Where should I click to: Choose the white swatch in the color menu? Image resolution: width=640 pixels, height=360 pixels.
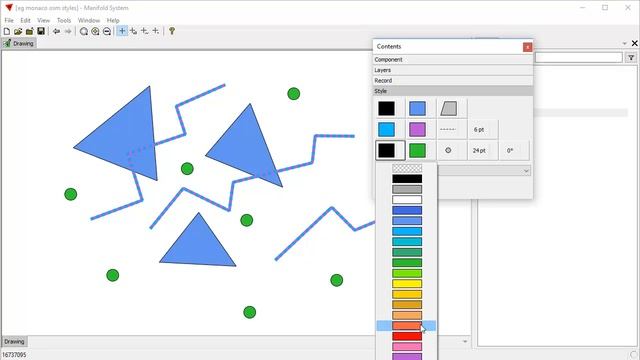click(x=407, y=200)
